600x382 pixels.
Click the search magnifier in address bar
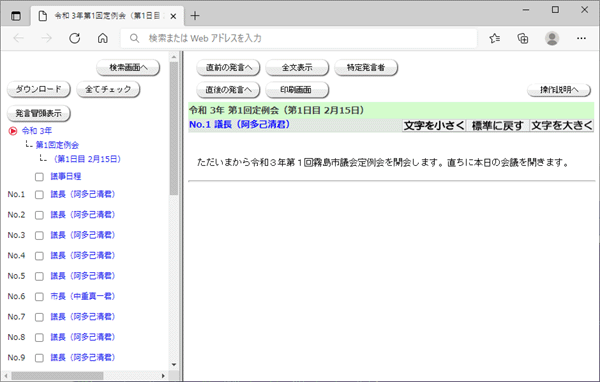pos(134,38)
